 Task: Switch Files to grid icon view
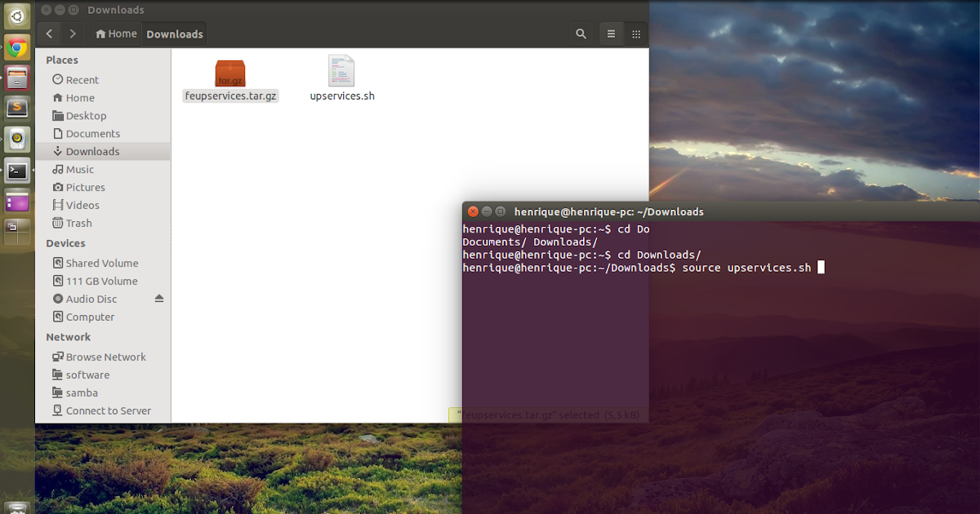click(x=635, y=33)
